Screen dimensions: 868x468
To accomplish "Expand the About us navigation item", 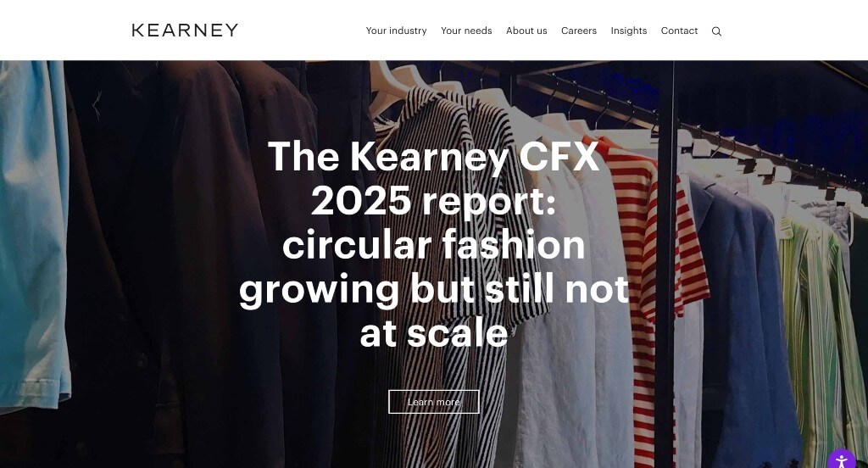I will point(526,31).
